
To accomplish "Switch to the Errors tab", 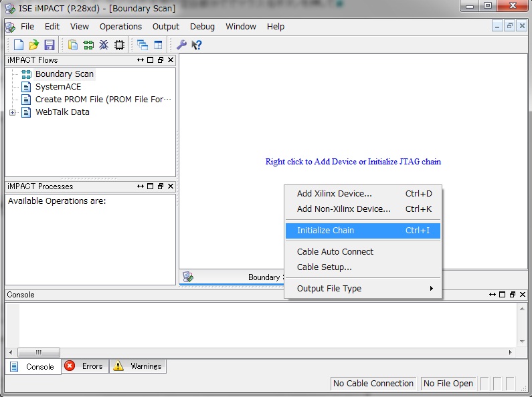I will tap(85, 366).
